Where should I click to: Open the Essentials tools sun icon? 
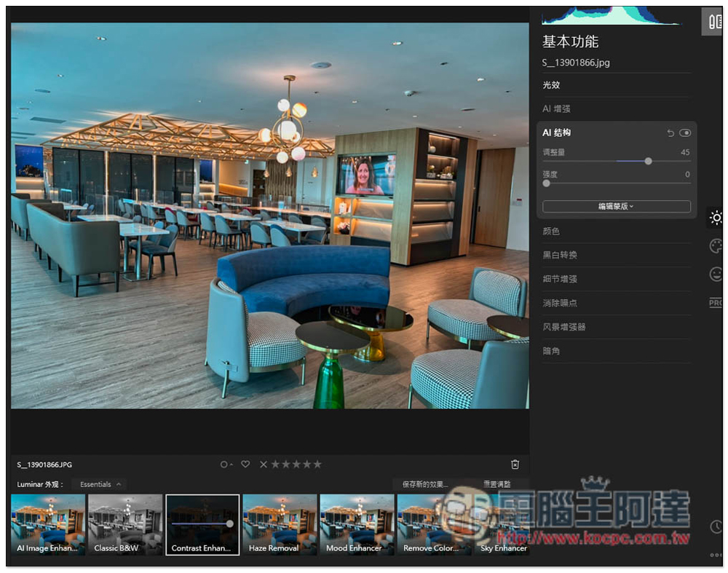pyautogui.click(x=716, y=217)
